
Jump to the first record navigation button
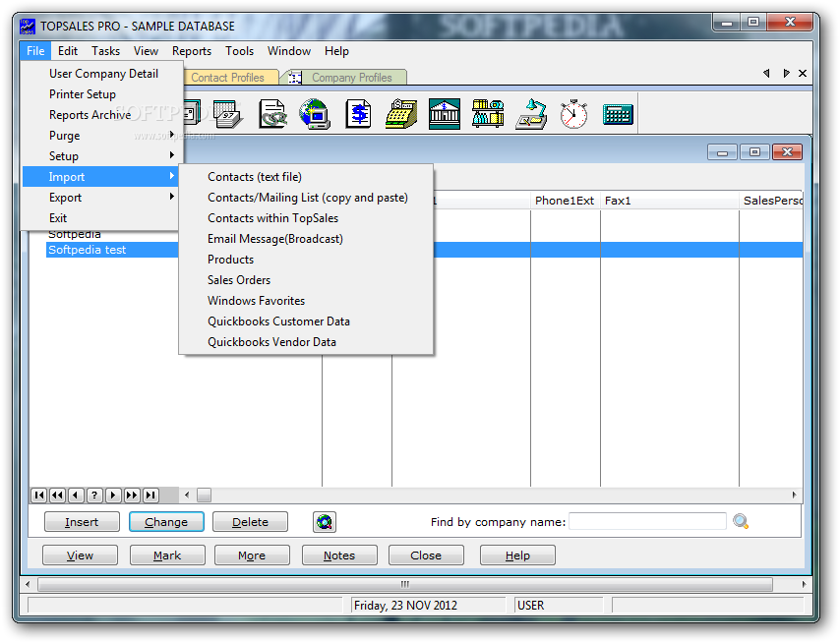[x=39, y=496]
